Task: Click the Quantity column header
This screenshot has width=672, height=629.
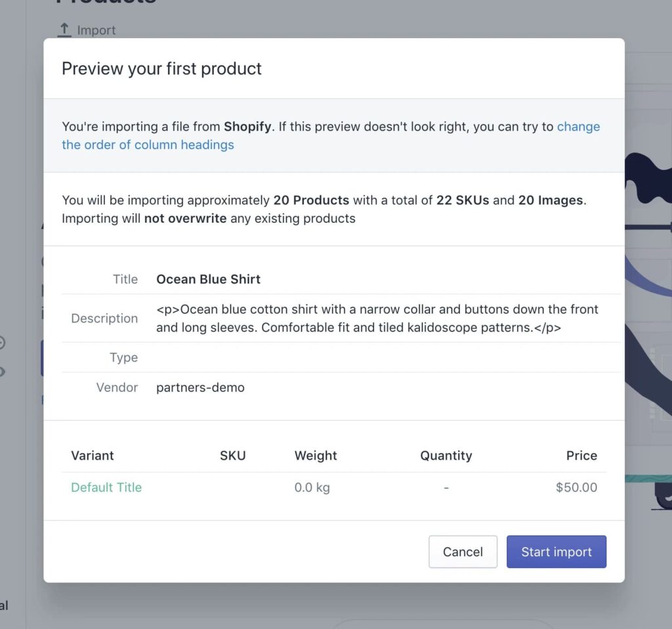Action: [x=446, y=456]
